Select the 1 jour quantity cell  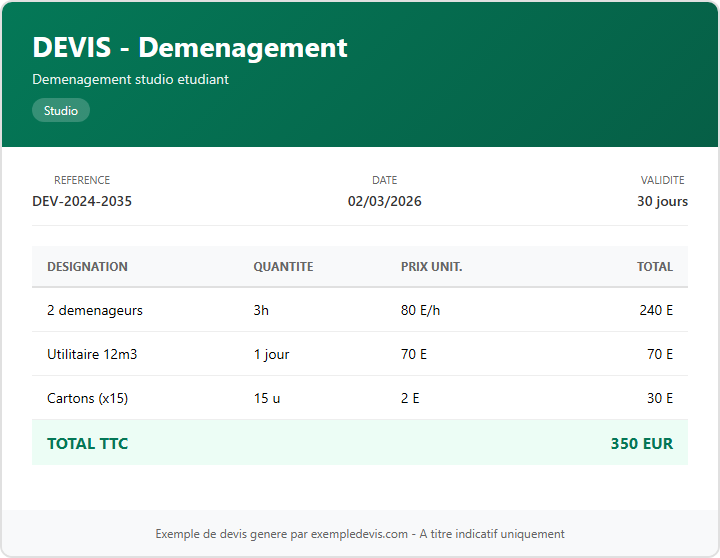click(x=271, y=354)
